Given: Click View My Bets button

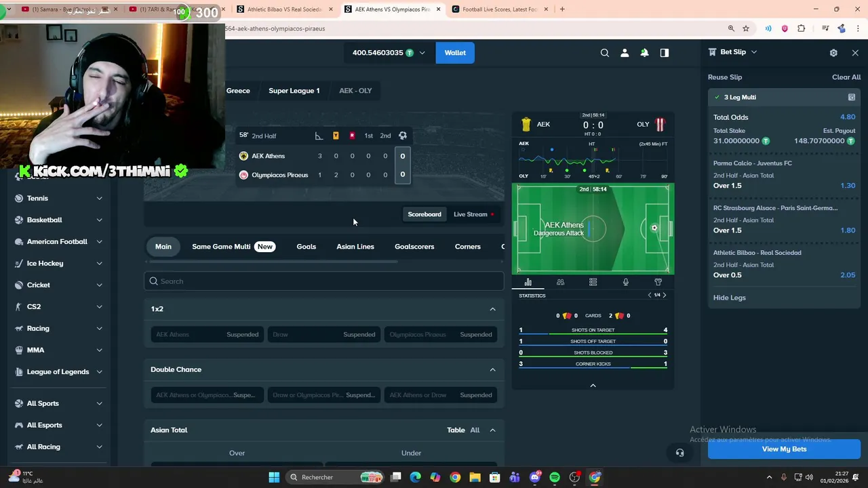Looking at the screenshot, I should (x=784, y=449).
